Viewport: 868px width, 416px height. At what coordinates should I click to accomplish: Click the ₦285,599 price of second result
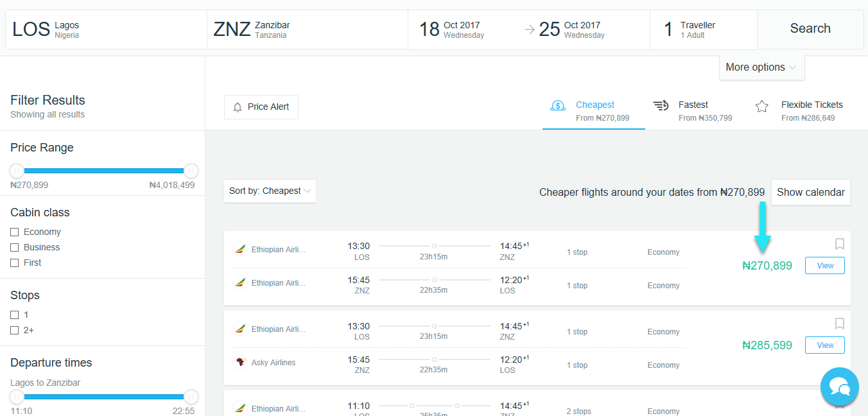(x=767, y=345)
